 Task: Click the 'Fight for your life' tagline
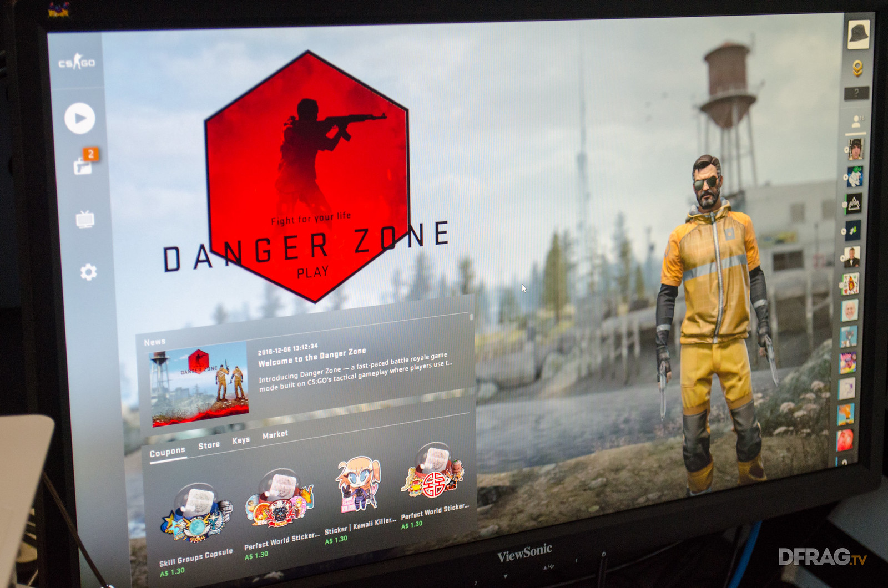tap(311, 218)
